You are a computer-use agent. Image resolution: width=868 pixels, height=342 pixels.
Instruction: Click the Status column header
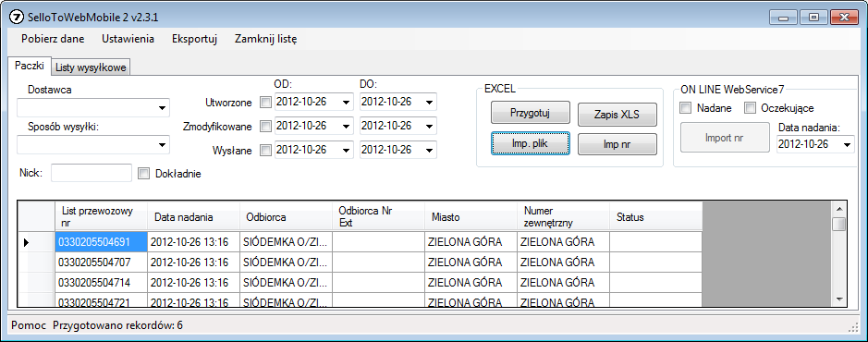click(656, 217)
